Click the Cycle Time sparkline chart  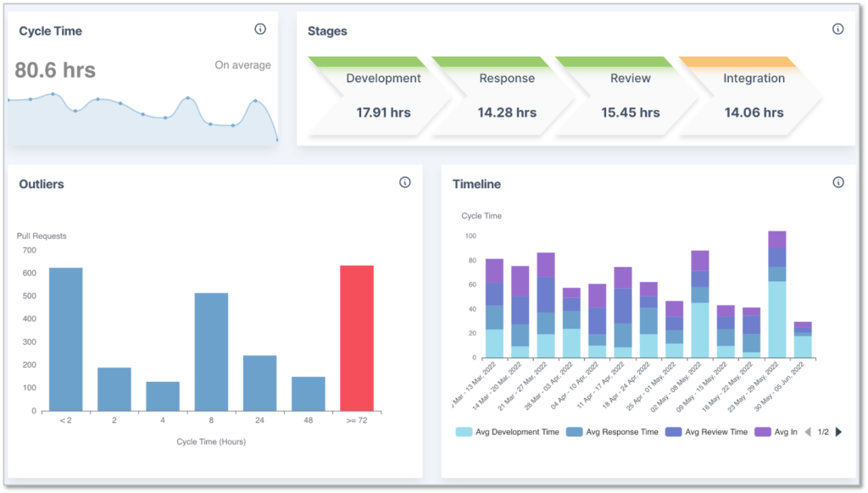tap(142, 119)
